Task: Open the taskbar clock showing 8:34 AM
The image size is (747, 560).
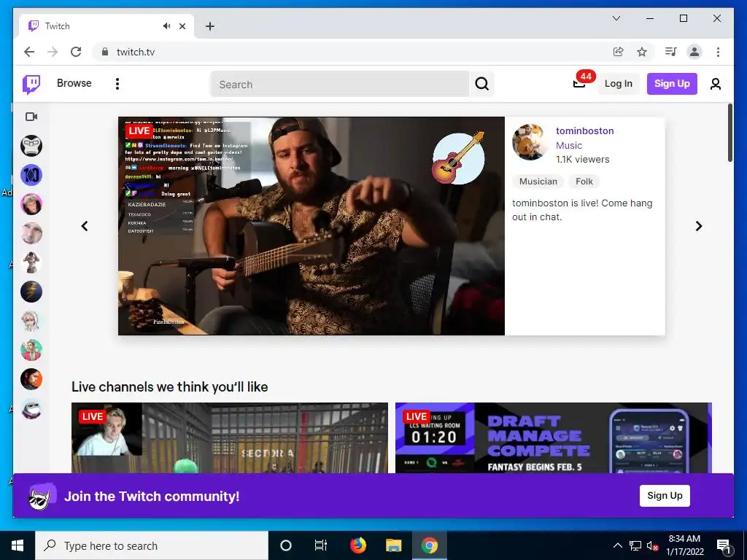Action: click(684, 545)
